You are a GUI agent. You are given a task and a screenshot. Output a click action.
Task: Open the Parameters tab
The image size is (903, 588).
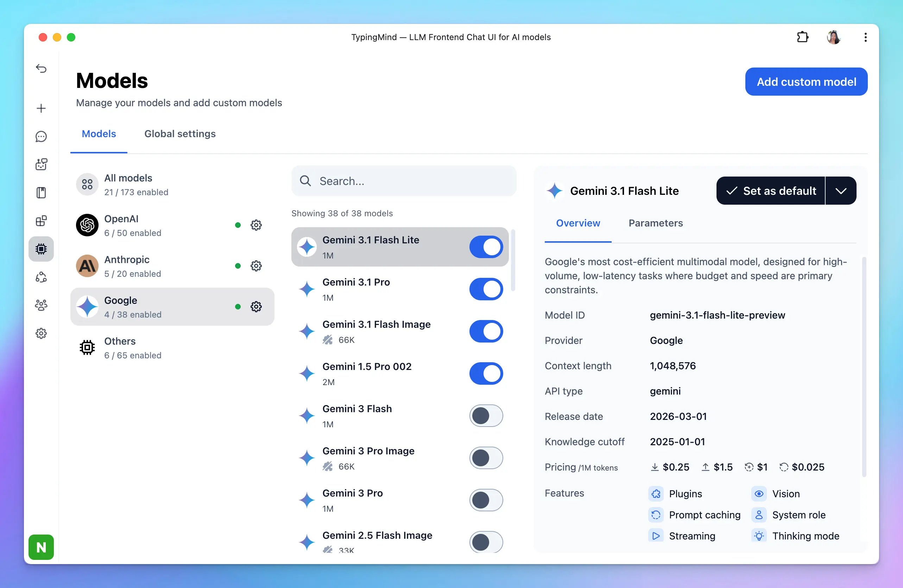click(x=656, y=223)
